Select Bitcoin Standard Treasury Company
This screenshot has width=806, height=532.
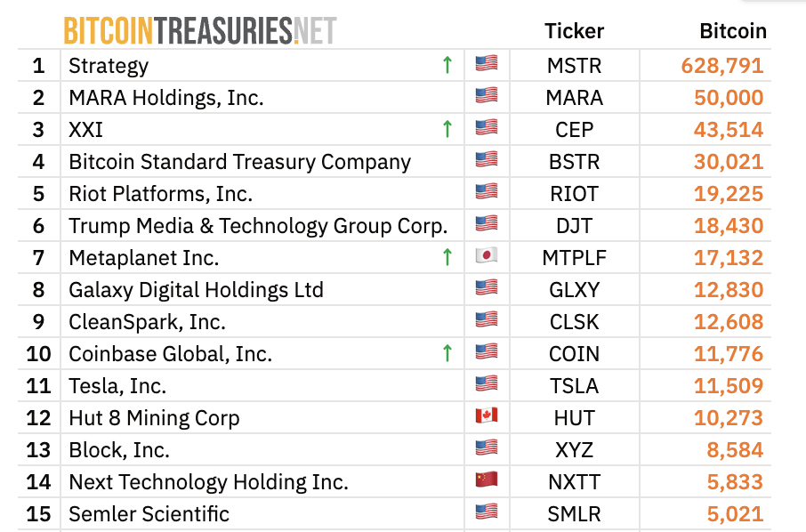(x=239, y=162)
